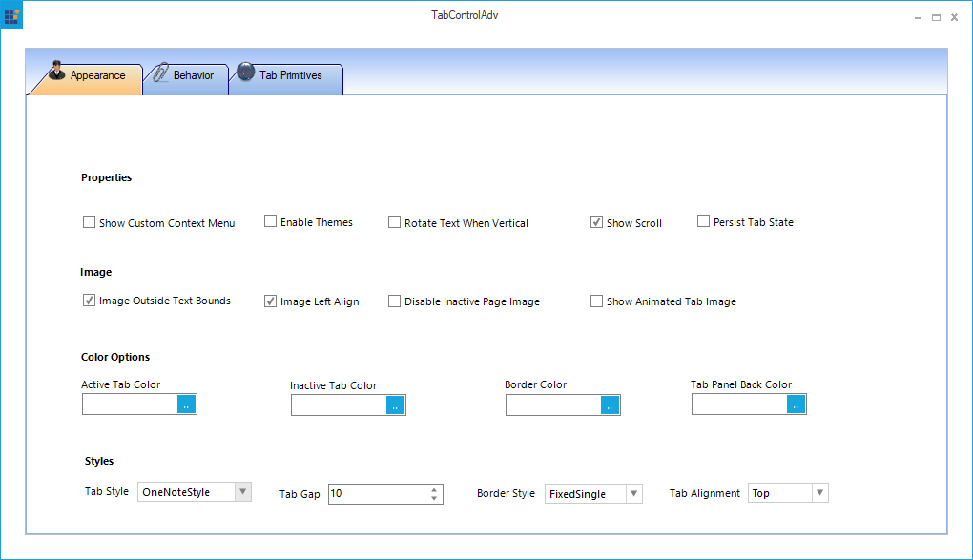Image resolution: width=973 pixels, height=560 pixels.
Task: Increase Tab Gap with up arrow
Action: coord(434,489)
